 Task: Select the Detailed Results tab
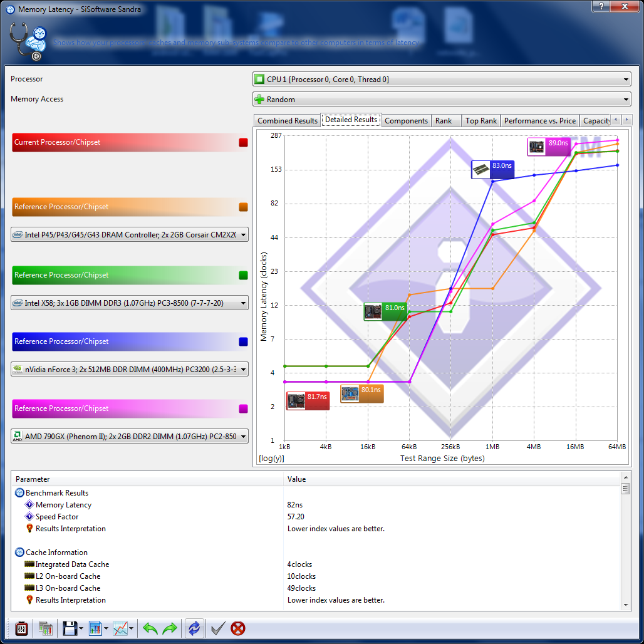351,120
